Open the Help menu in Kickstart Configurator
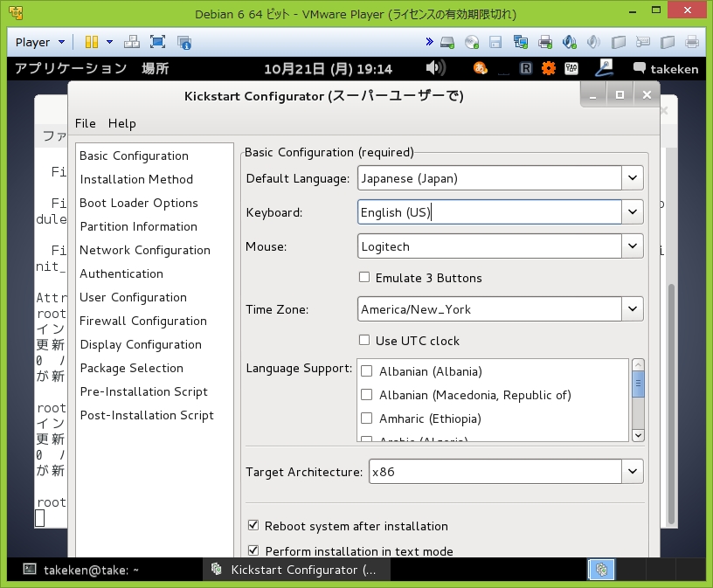Image resolution: width=713 pixels, height=588 pixels. pyautogui.click(x=121, y=123)
